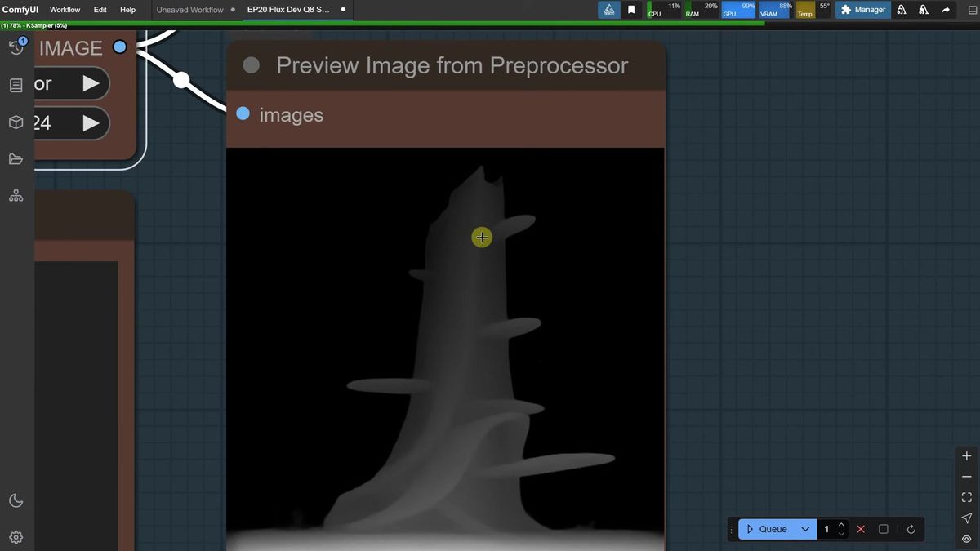This screenshot has height=551, width=980.
Task: Grab the queue toolbar drag handle
Action: pyautogui.click(x=733, y=529)
